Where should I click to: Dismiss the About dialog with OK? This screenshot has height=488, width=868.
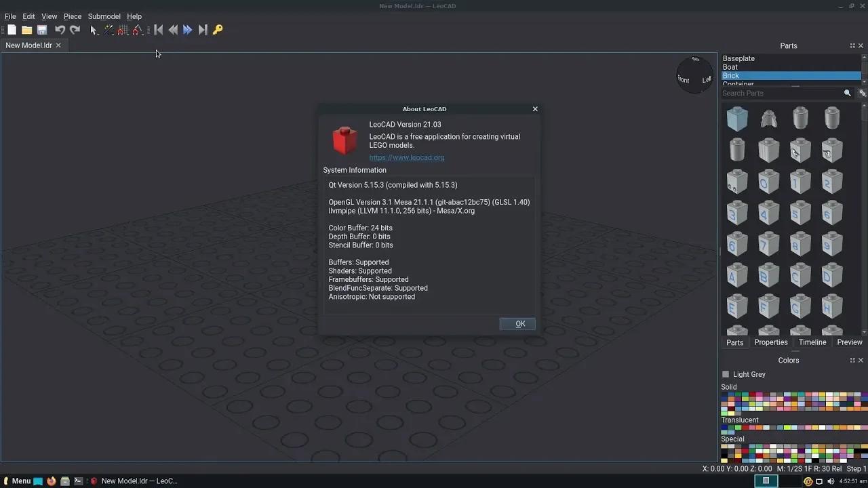pyautogui.click(x=517, y=323)
